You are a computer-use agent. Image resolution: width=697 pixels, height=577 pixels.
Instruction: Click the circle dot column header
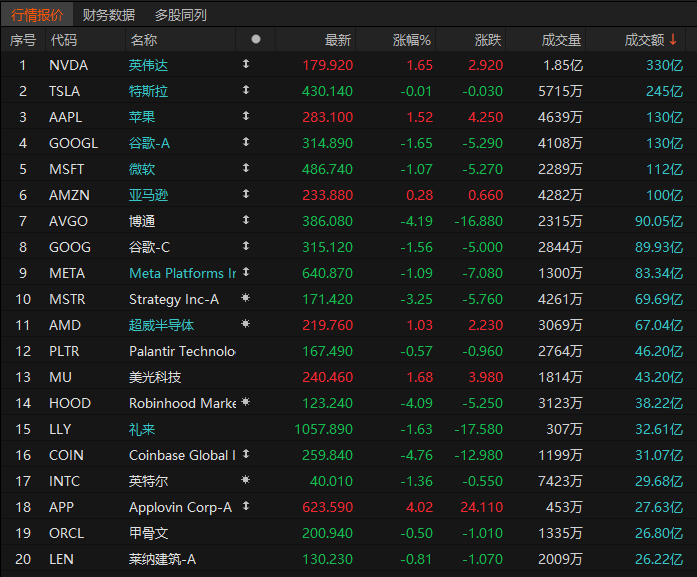coord(256,40)
